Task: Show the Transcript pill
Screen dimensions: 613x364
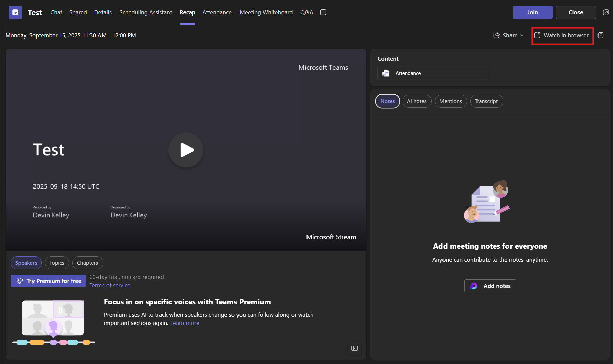Action: click(486, 101)
